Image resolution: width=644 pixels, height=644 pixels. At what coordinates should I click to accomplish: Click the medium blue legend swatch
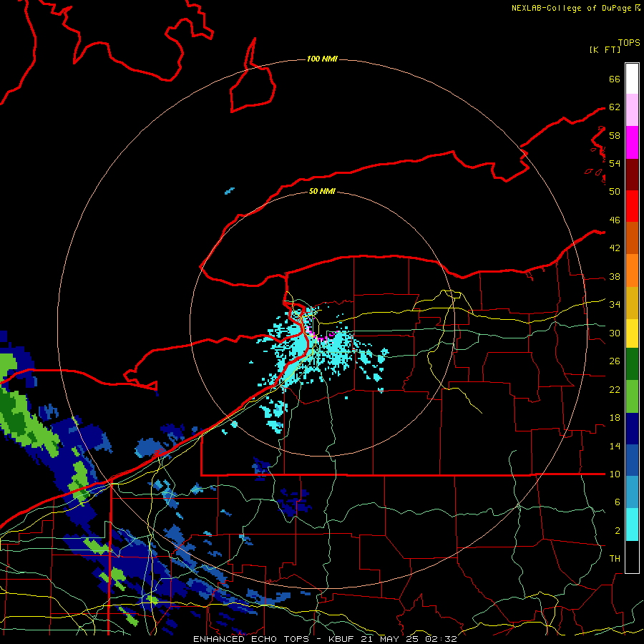pos(632,460)
